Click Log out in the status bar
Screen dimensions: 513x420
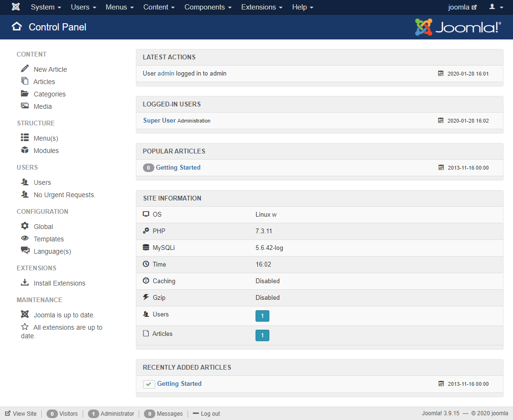point(210,414)
